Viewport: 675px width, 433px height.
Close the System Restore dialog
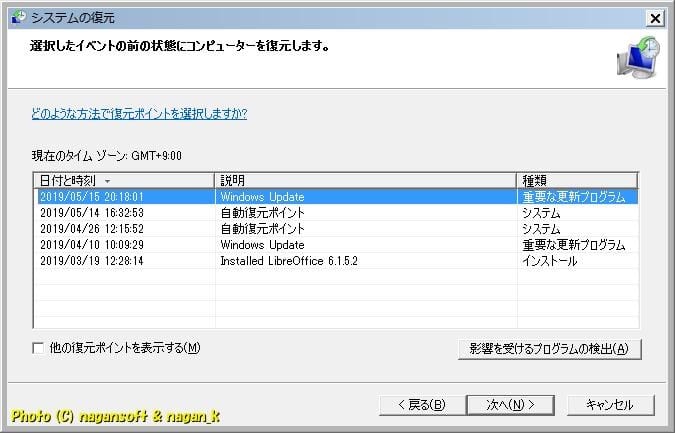click(x=655, y=18)
